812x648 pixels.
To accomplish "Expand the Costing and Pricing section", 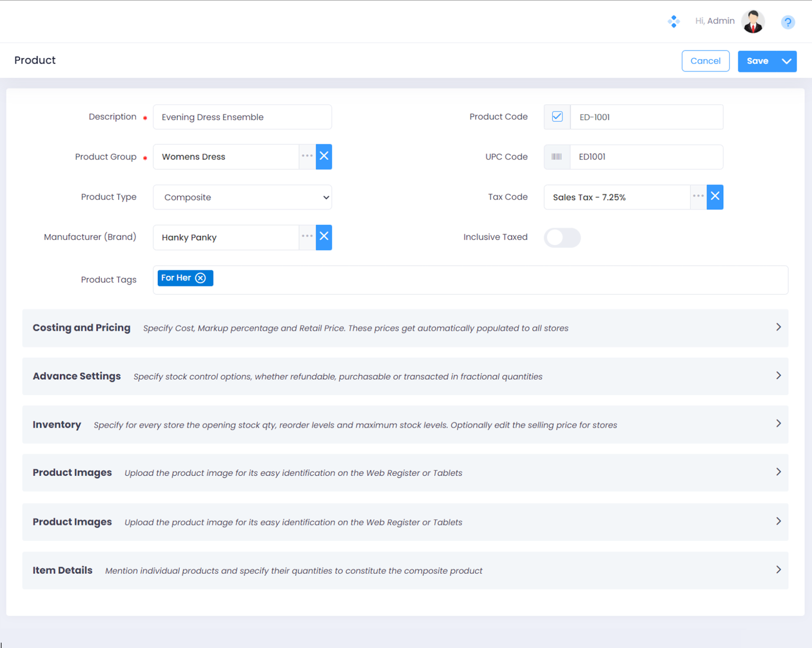I will click(778, 328).
